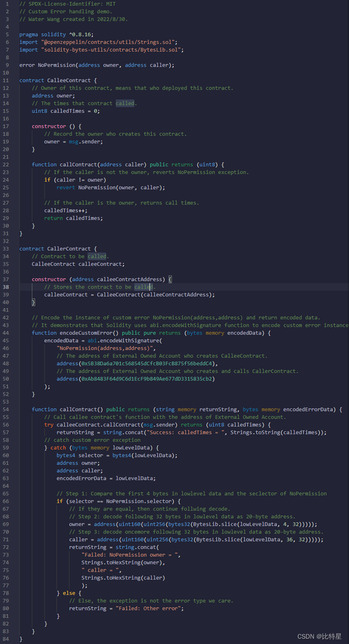
Task: Click "Strings.toHexString(owner),"
Action: coord(123,563)
